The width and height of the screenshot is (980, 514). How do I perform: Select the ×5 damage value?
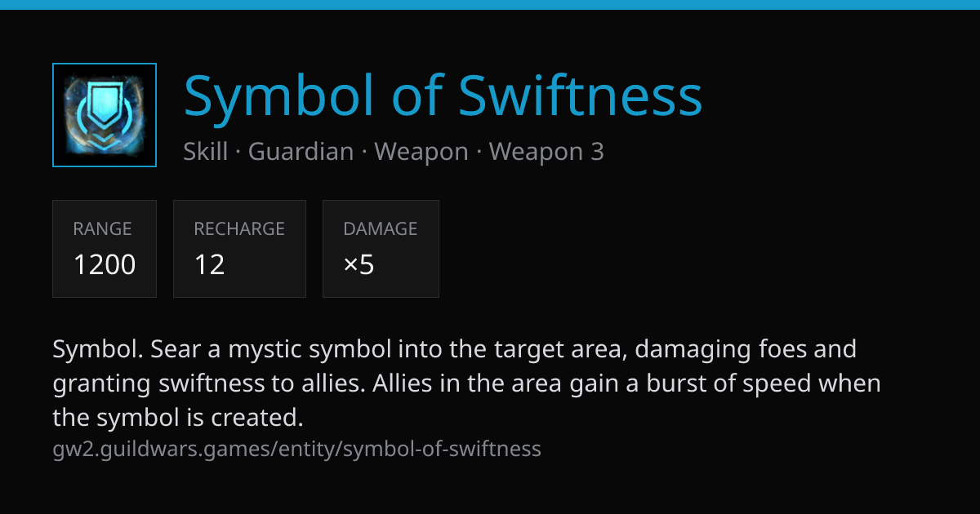click(359, 264)
